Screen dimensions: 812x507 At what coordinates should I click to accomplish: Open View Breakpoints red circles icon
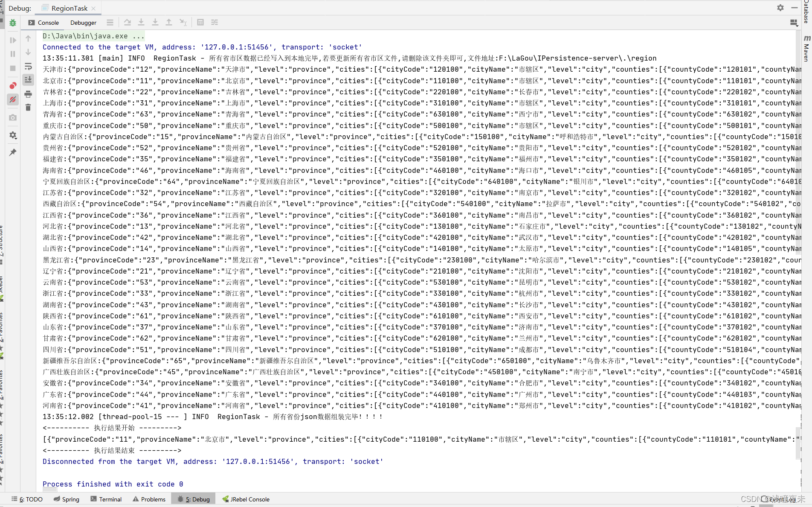click(13, 86)
